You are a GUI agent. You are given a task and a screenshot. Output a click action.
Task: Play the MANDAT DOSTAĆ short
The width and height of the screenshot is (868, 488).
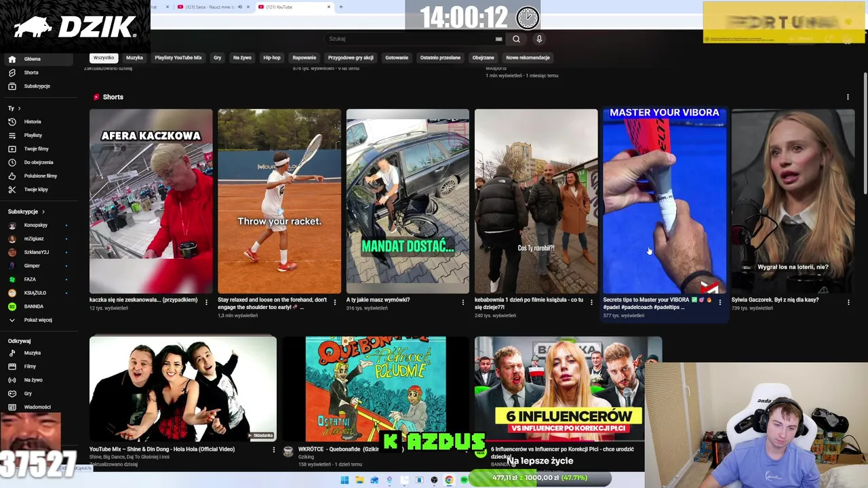pyautogui.click(x=408, y=201)
